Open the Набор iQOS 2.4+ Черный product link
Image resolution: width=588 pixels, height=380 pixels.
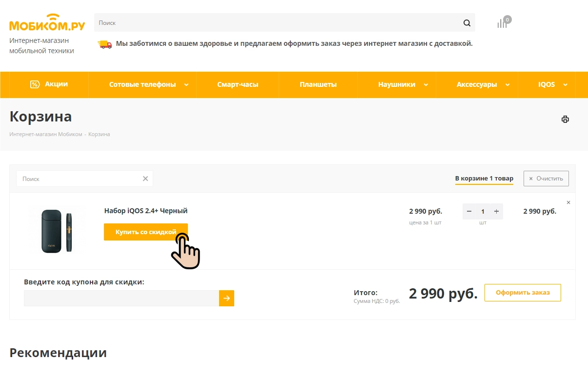pos(146,211)
